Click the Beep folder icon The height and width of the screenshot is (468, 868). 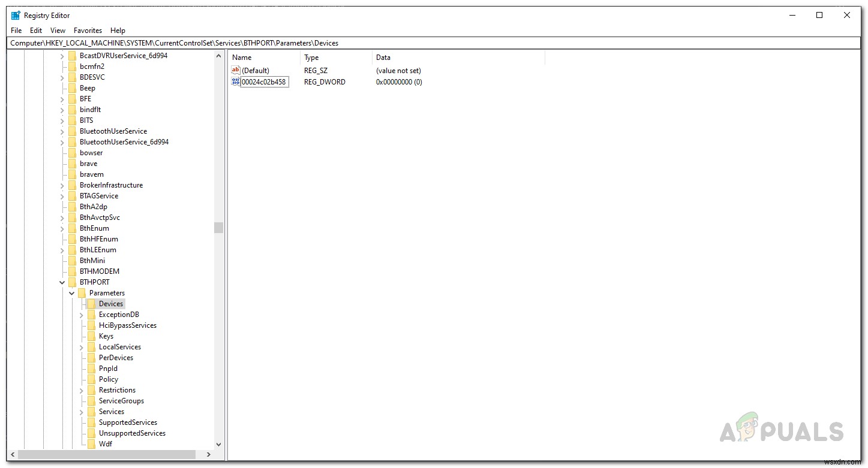tap(72, 88)
